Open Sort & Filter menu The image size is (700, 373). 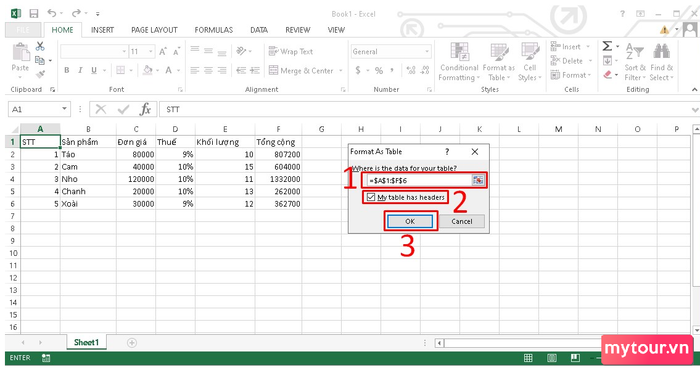(635, 62)
